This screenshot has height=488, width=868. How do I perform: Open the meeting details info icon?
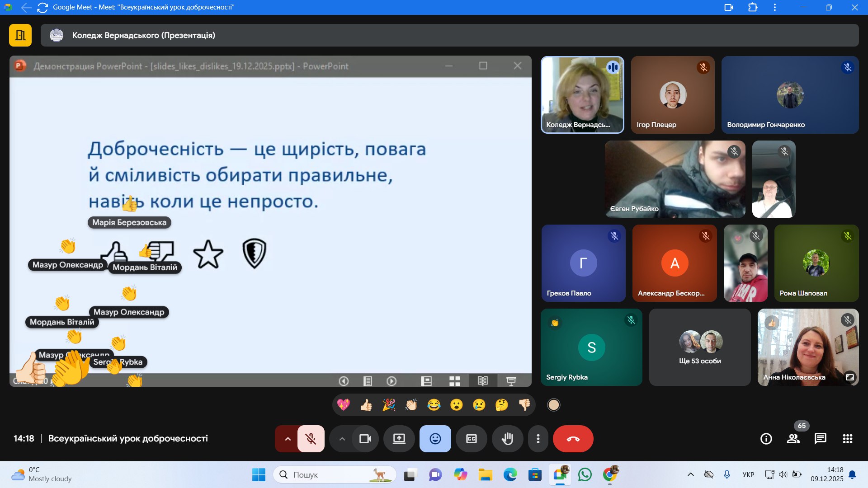[x=766, y=439]
